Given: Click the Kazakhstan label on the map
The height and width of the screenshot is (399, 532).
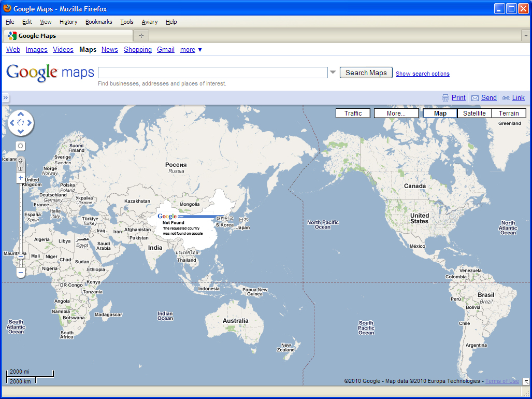Looking at the screenshot, I should (137, 201).
